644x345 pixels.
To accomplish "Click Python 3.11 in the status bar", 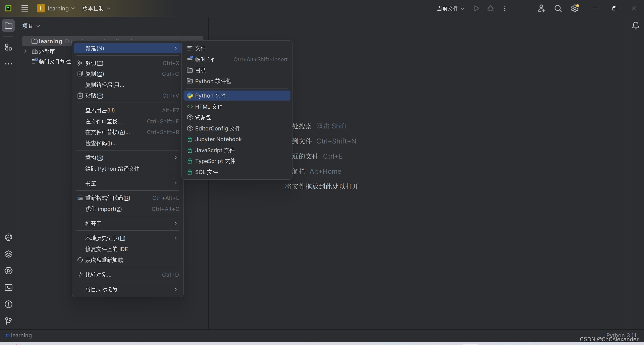I will click(x=621, y=335).
